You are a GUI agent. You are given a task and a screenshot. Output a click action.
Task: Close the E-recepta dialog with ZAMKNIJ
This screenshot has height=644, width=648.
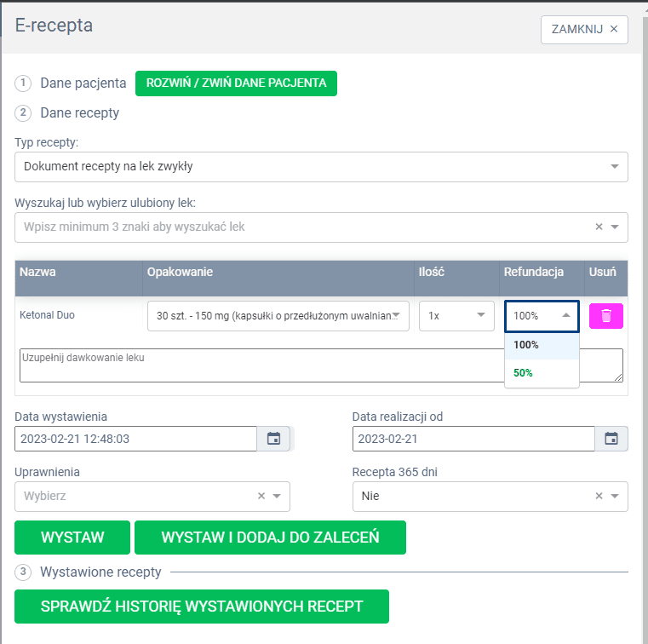click(x=584, y=29)
